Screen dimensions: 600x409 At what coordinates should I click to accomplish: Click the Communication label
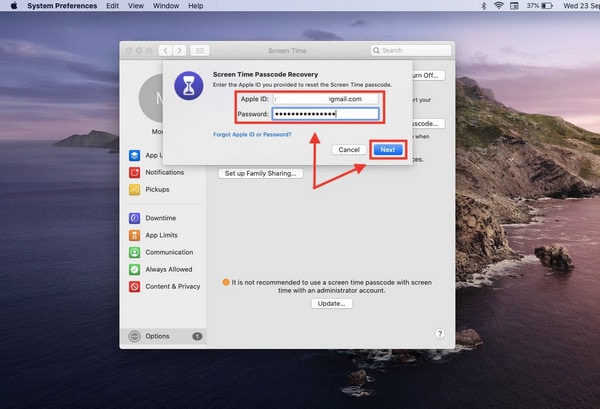(169, 252)
